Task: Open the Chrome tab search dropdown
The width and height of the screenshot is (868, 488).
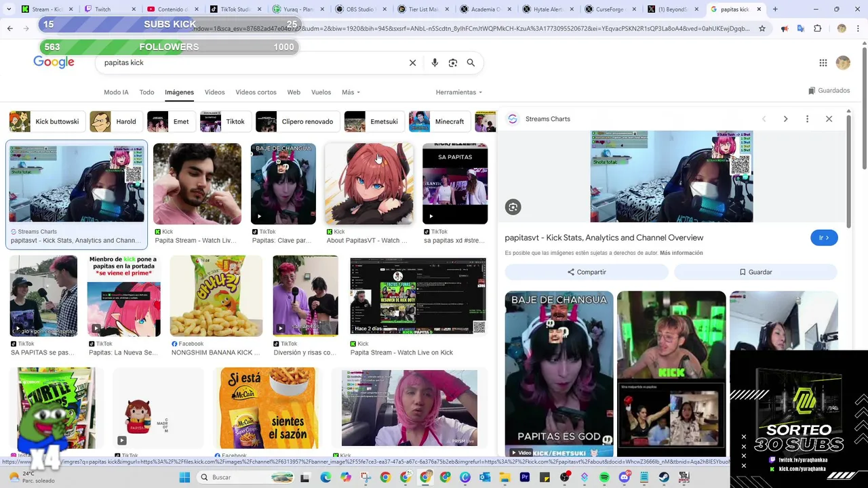Action: pos(9,9)
